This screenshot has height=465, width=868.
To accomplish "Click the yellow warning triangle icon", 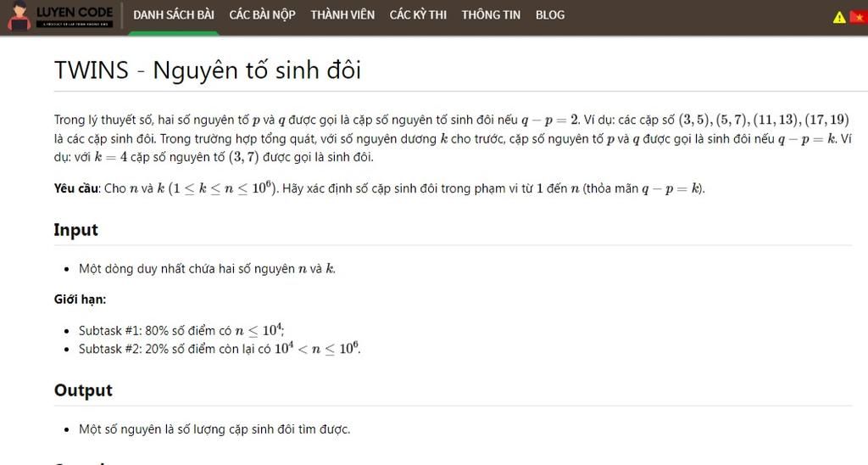I will 839,17.
